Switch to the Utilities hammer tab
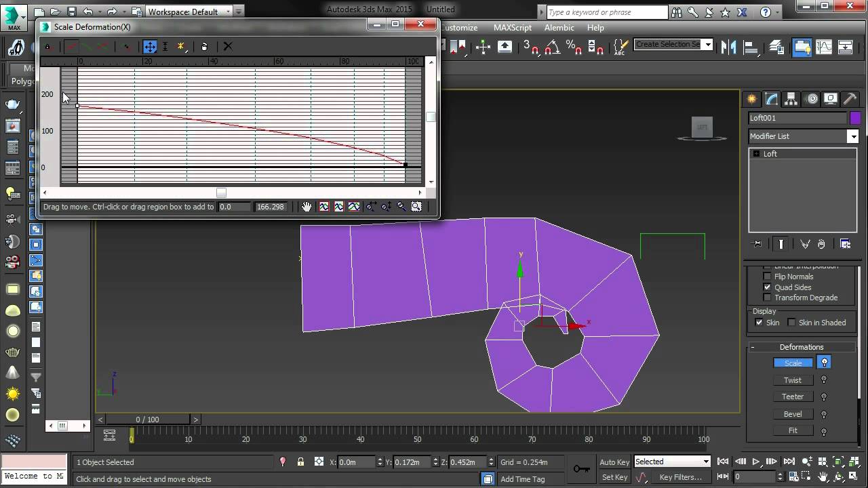 pyautogui.click(x=850, y=99)
